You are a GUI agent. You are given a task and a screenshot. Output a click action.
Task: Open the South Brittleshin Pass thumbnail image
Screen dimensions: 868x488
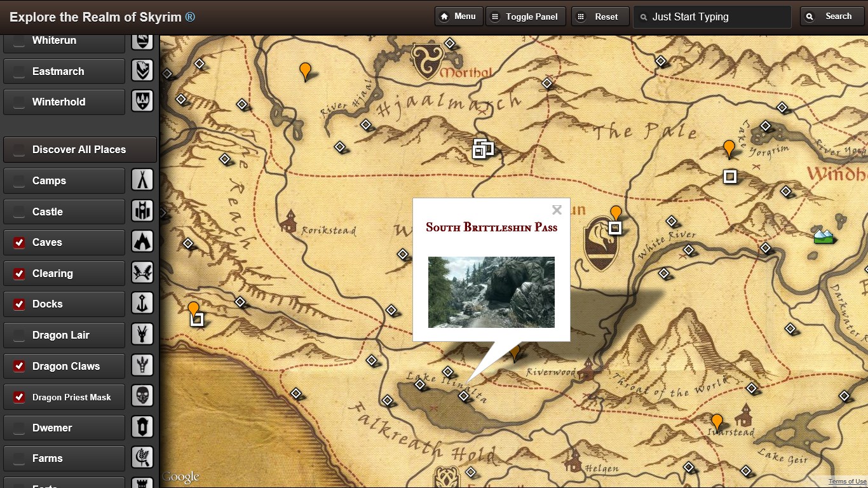(x=491, y=292)
